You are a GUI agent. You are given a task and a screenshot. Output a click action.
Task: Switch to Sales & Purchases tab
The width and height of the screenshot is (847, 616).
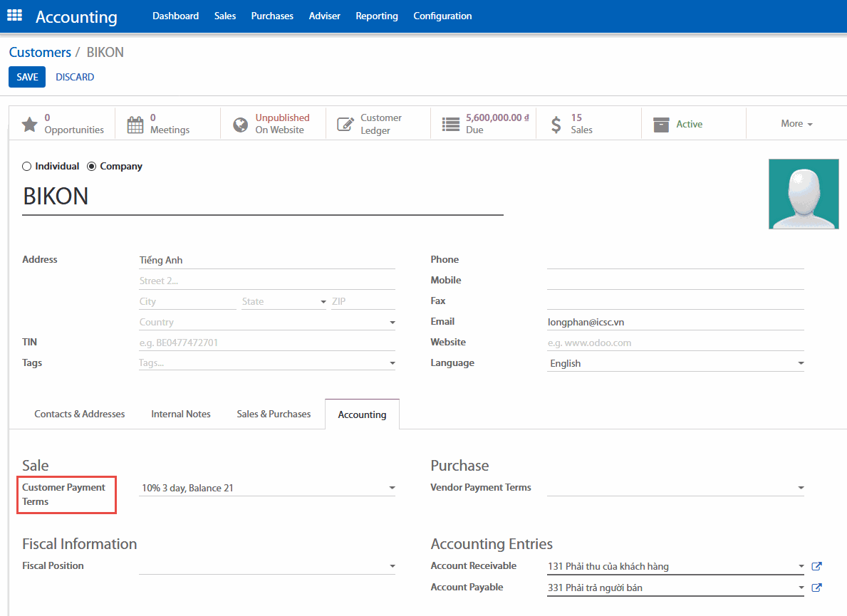tap(274, 414)
